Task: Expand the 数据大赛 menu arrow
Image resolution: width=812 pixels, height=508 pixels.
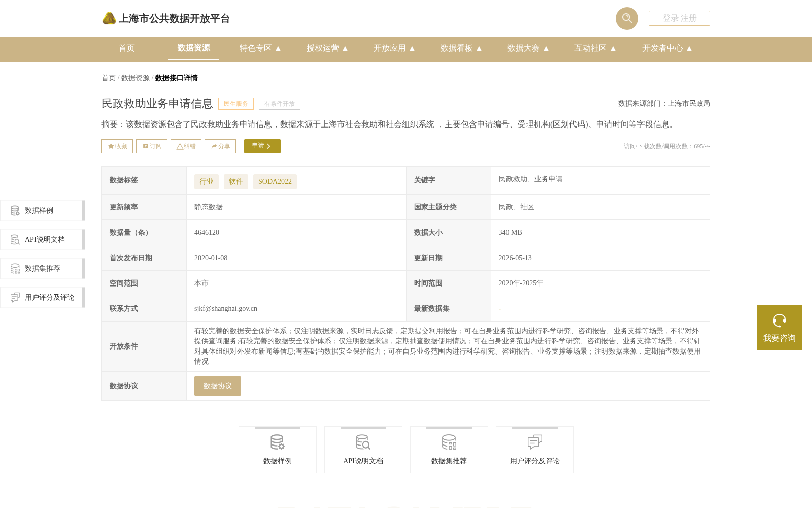Action: pos(546,48)
